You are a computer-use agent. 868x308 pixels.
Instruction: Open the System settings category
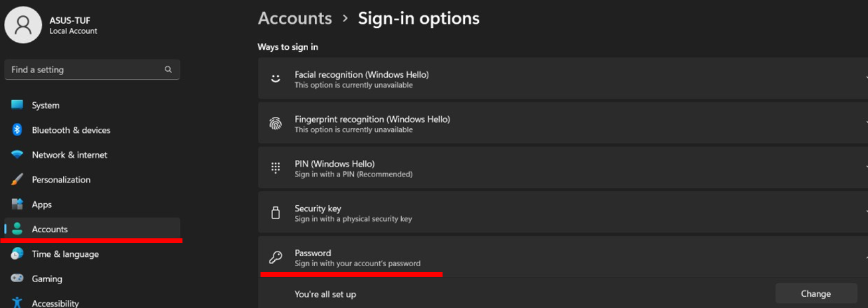tap(45, 106)
